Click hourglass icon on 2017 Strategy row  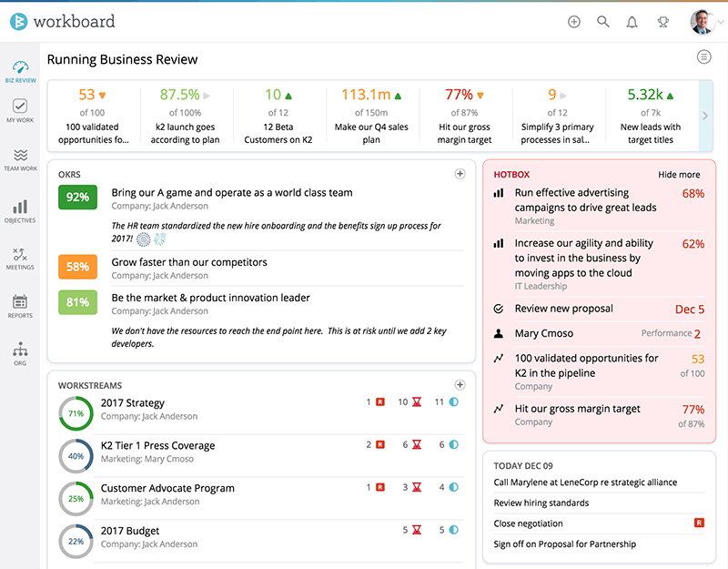pyautogui.click(x=417, y=402)
